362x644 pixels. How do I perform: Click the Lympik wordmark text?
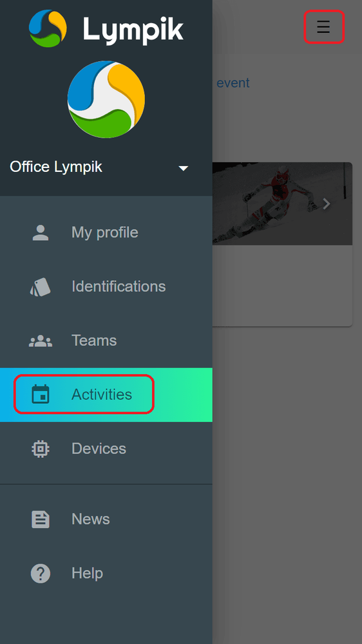pos(133,30)
